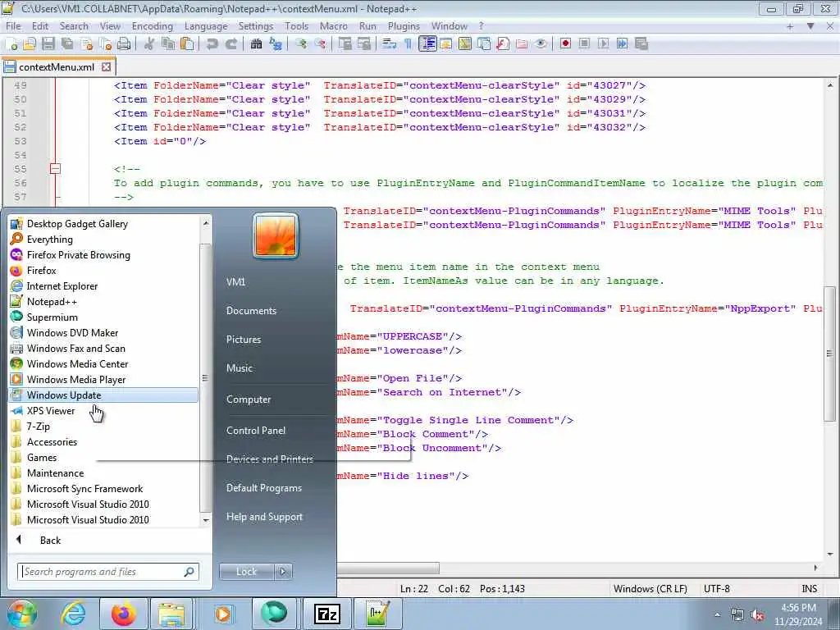Open the Encoding menu
Image resolution: width=840 pixels, height=630 pixels.
[152, 26]
